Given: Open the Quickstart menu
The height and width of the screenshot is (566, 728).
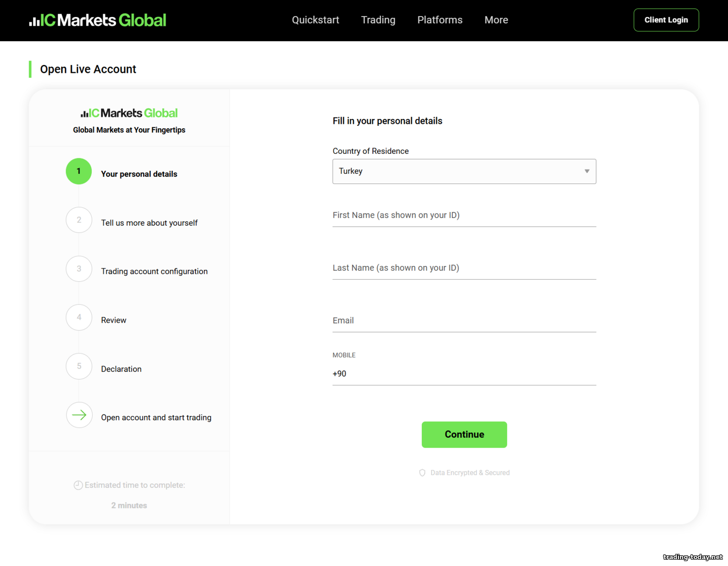Looking at the screenshot, I should [x=315, y=20].
